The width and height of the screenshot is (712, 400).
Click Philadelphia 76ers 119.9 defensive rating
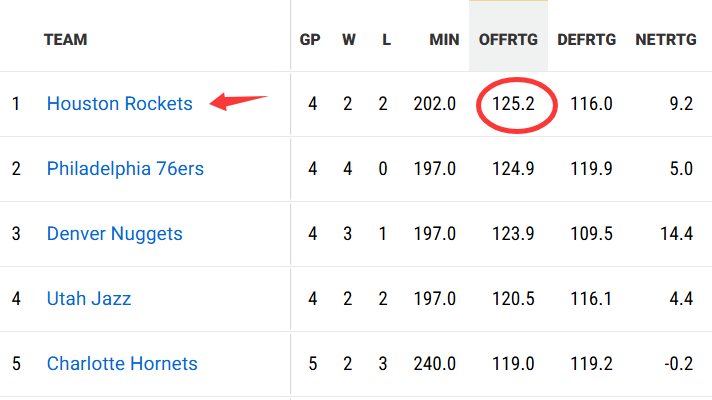click(591, 169)
